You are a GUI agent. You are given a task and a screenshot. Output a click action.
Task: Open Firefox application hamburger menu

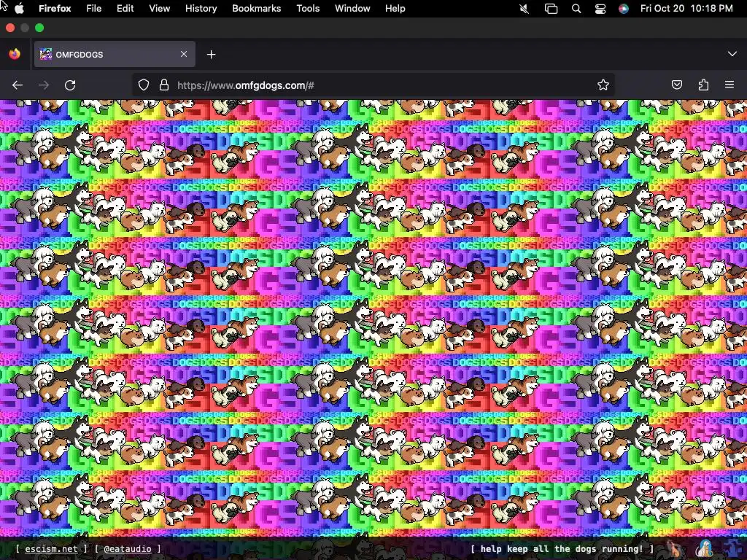click(729, 85)
